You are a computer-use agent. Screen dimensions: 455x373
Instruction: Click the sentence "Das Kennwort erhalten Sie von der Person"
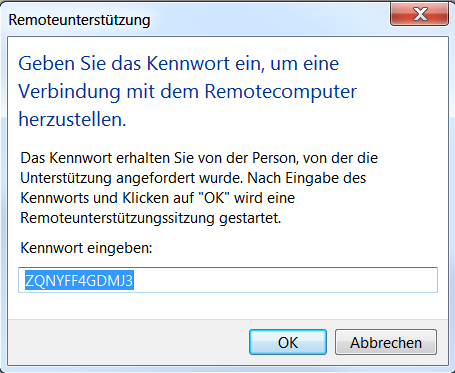pyautogui.click(x=158, y=158)
